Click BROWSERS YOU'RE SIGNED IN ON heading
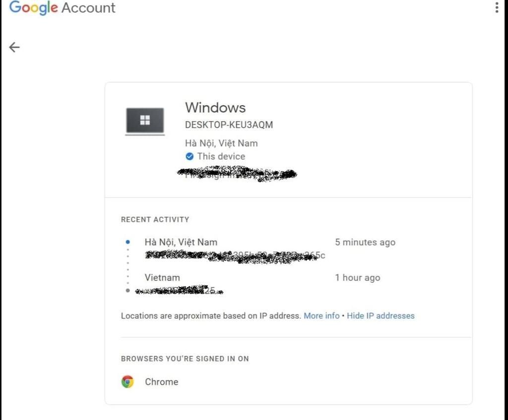The image size is (508, 420). 185,359
